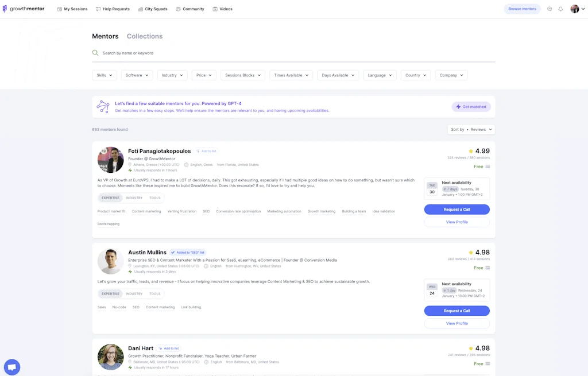Click the Videos icon in the navigation

click(215, 9)
